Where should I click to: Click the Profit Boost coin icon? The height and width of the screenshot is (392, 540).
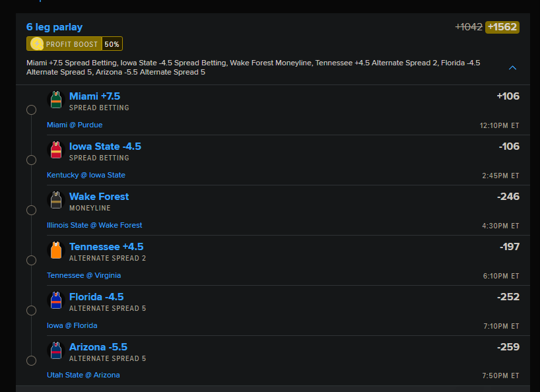pyautogui.click(x=37, y=44)
